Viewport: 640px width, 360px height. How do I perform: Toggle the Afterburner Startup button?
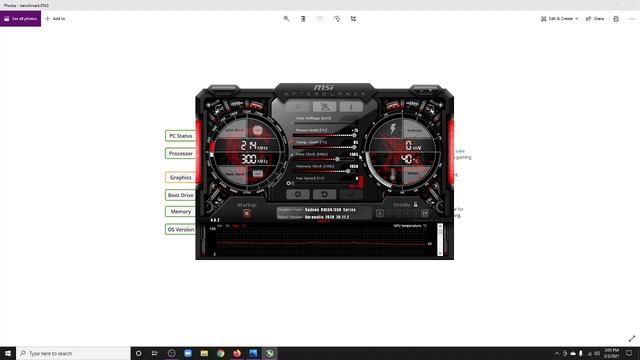tap(247, 213)
